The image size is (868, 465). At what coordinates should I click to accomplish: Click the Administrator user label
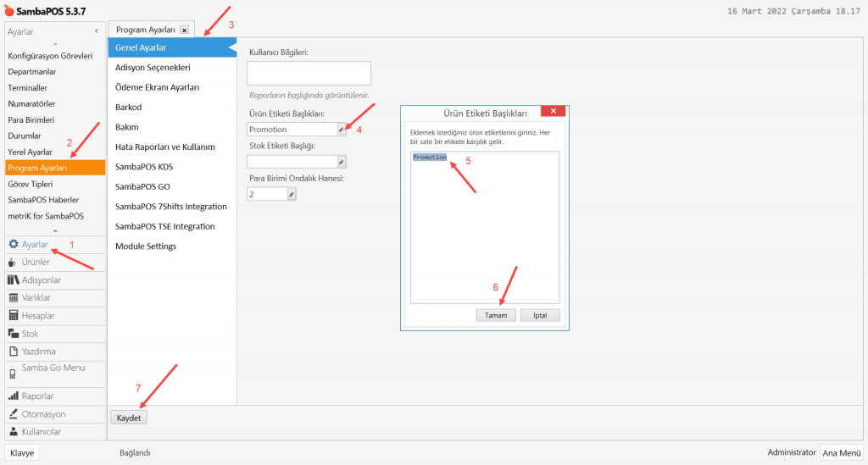pyautogui.click(x=792, y=452)
